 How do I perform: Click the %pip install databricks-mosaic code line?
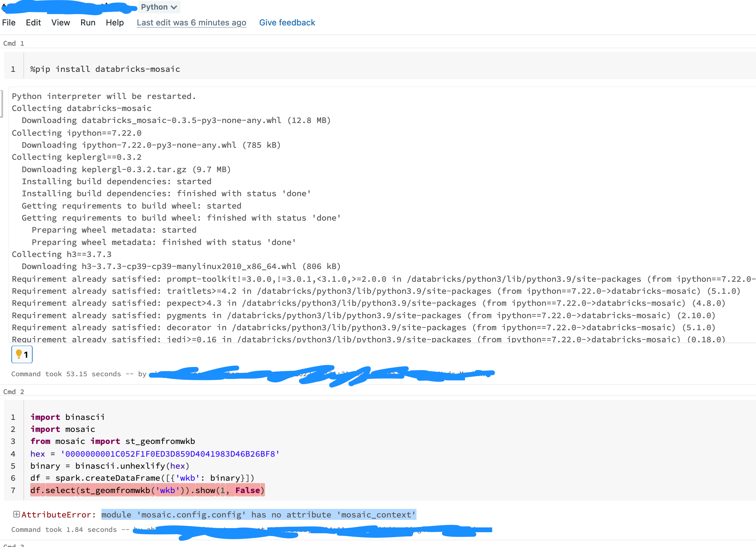pos(105,69)
